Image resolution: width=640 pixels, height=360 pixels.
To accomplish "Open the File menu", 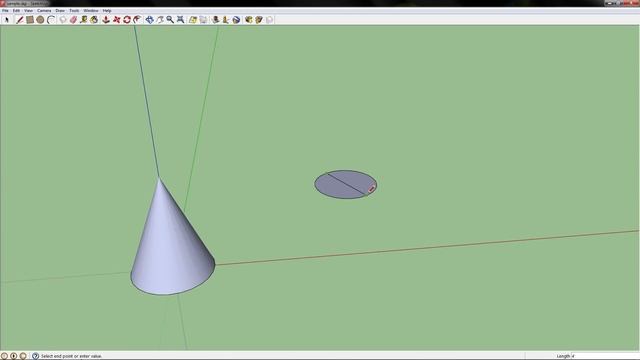I will (x=5, y=11).
